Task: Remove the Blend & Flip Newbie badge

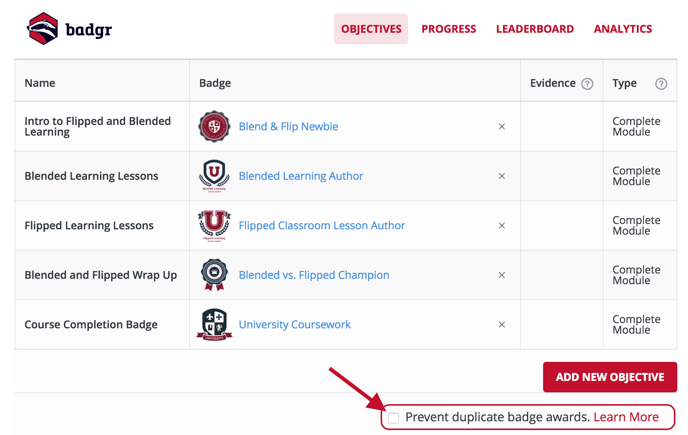Action: tap(502, 126)
